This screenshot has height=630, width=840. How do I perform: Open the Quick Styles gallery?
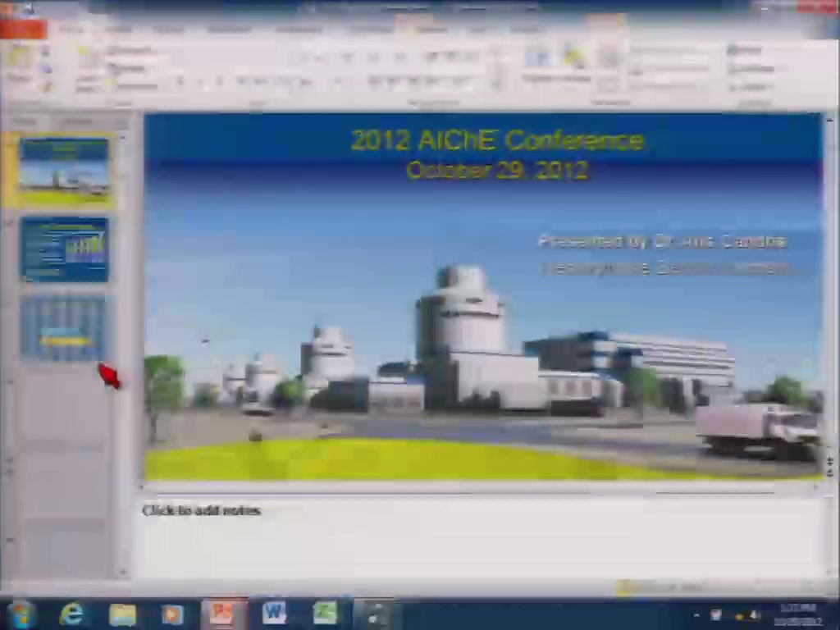609,67
